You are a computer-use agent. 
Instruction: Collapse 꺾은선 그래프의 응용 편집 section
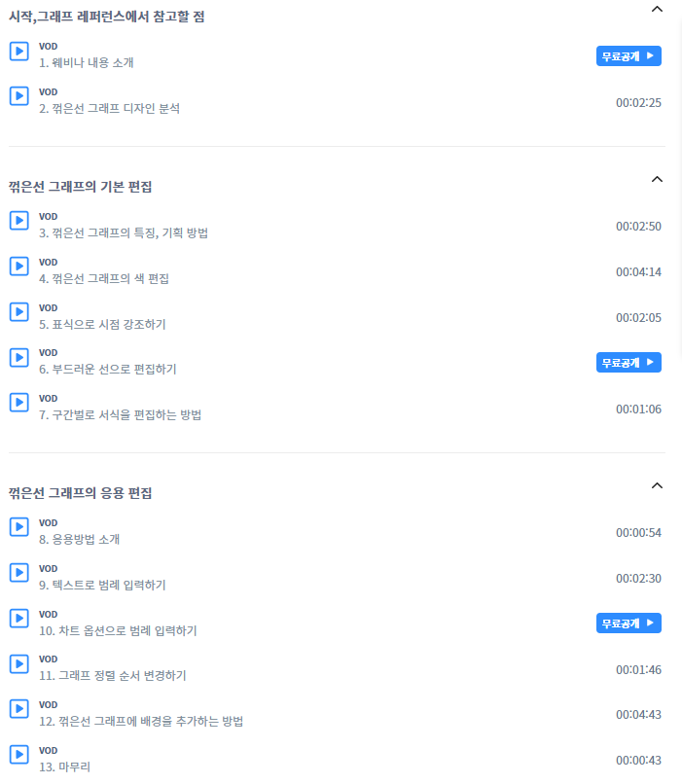(657, 486)
